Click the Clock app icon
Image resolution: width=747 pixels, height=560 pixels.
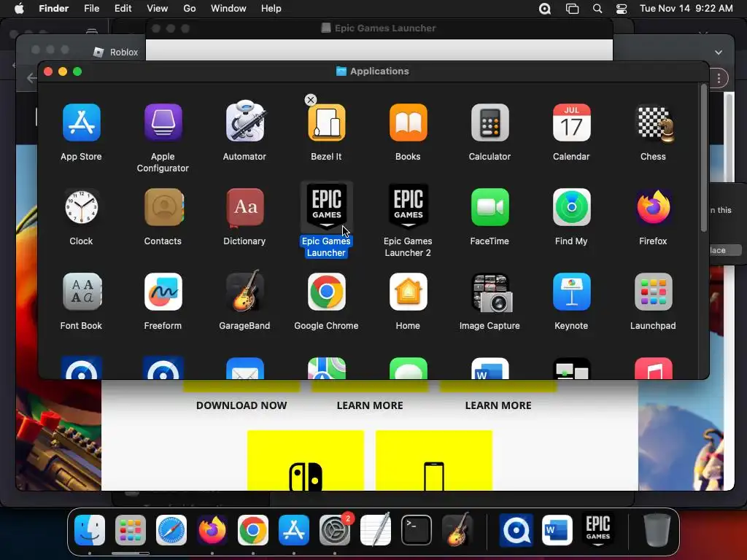(82, 207)
